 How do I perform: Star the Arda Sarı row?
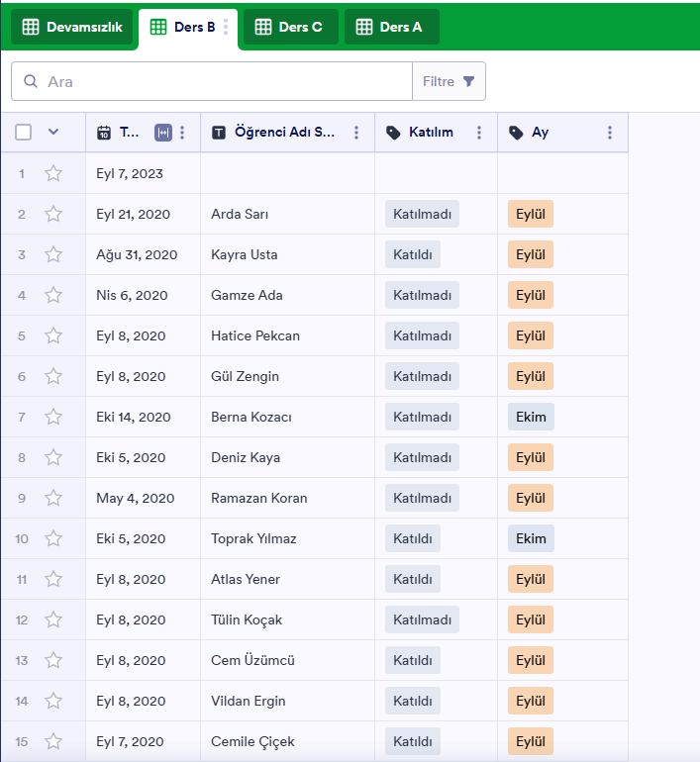pyautogui.click(x=53, y=214)
